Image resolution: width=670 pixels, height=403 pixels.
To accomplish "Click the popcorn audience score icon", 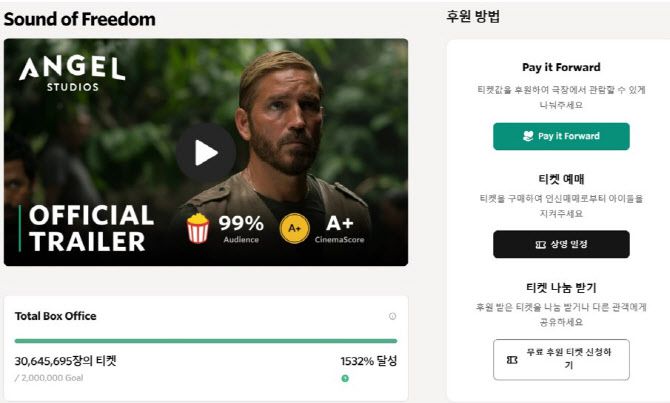I will [x=198, y=229].
